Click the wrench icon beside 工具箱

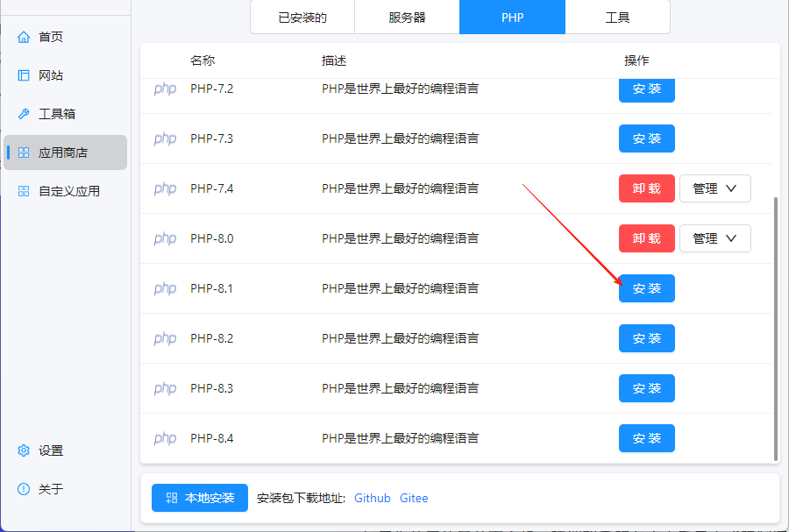[x=24, y=114]
